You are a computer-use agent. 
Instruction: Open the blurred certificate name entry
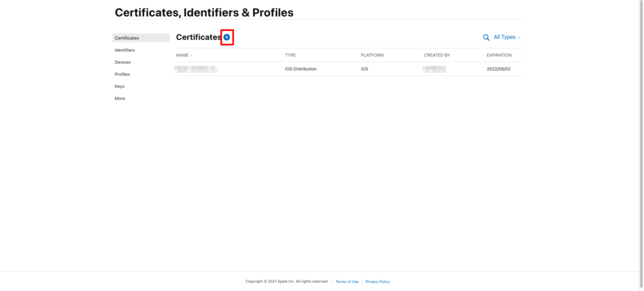(x=196, y=69)
